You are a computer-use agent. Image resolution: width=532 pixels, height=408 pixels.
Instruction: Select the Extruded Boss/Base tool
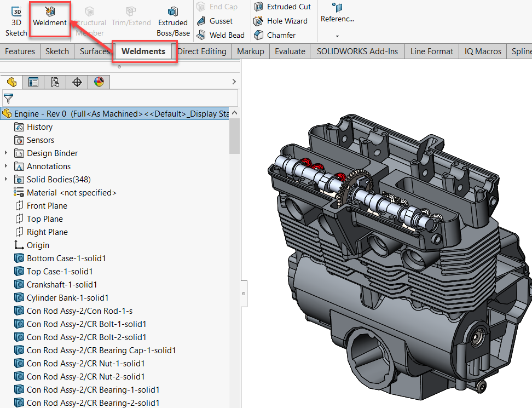[173, 22]
